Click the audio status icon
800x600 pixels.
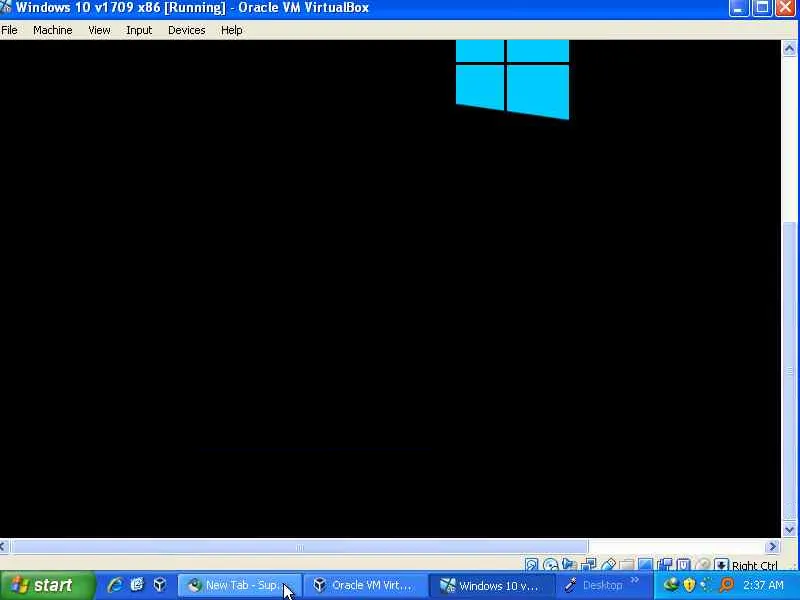click(x=569, y=564)
